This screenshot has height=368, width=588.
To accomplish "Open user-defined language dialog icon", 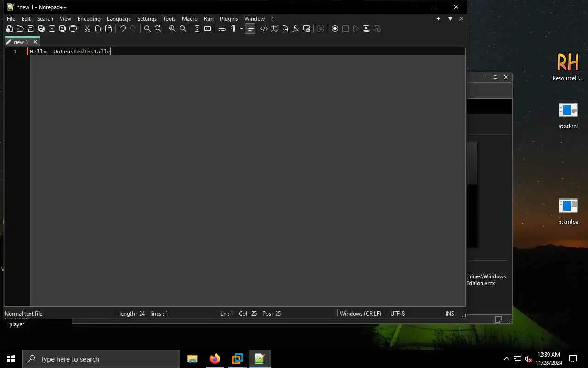I will [264, 29].
